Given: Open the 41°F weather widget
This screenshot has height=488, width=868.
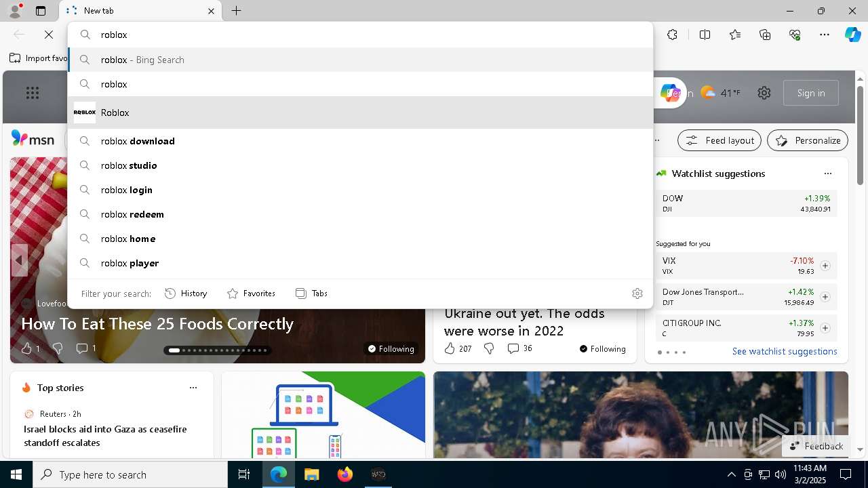Looking at the screenshot, I should (x=720, y=93).
